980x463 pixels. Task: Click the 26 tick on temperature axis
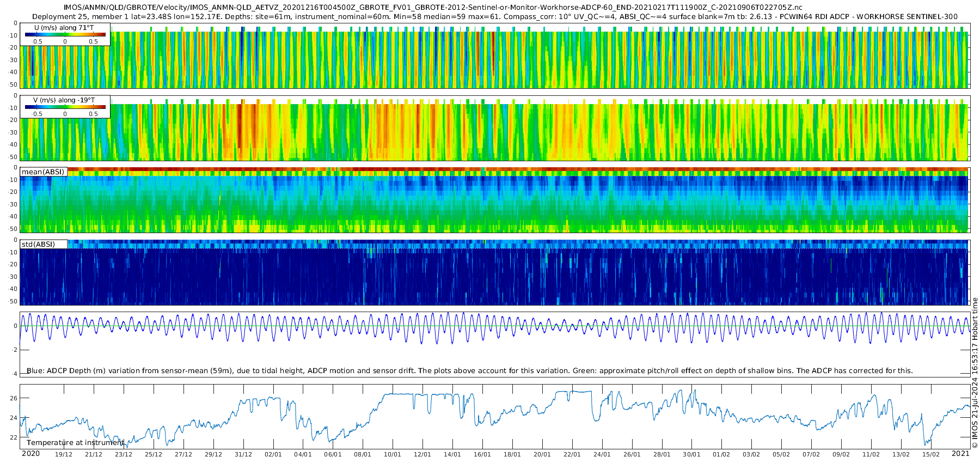pos(14,398)
